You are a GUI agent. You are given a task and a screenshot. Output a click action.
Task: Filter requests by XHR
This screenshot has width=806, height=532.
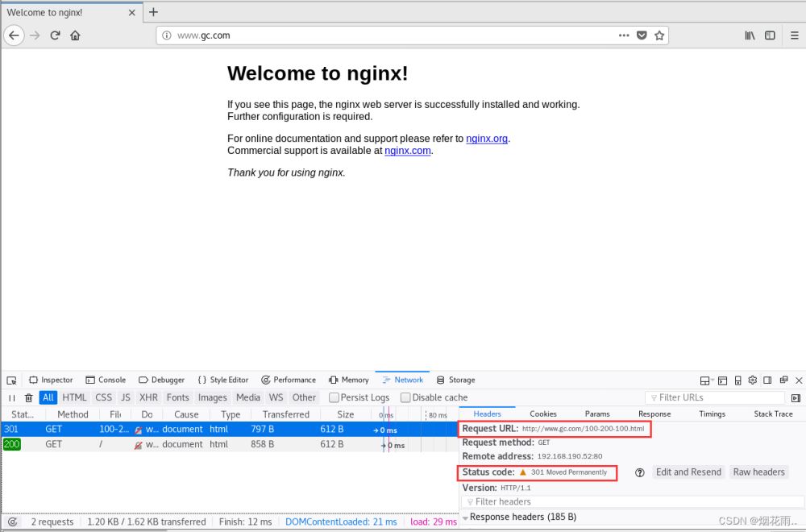pyautogui.click(x=148, y=397)
